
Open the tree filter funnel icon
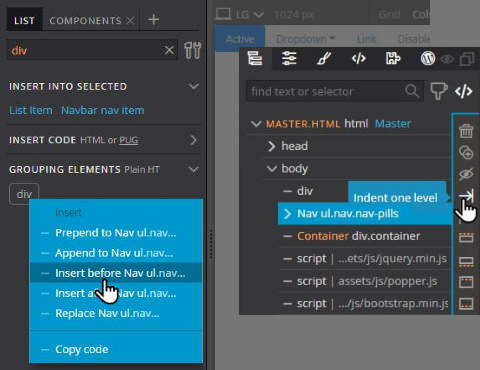pyautogui.click(x=438, y=91)
